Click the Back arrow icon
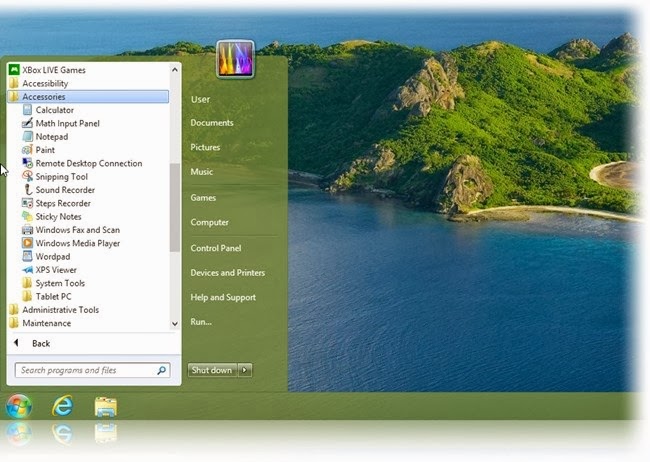The width and height of the screenshot is (650, 462). (x=16, y=343)
